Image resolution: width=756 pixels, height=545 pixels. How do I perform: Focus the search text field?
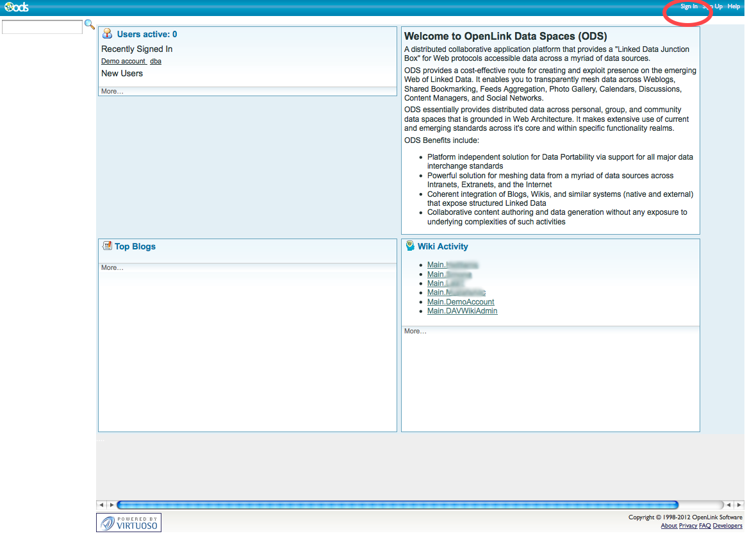coord(42,27)
